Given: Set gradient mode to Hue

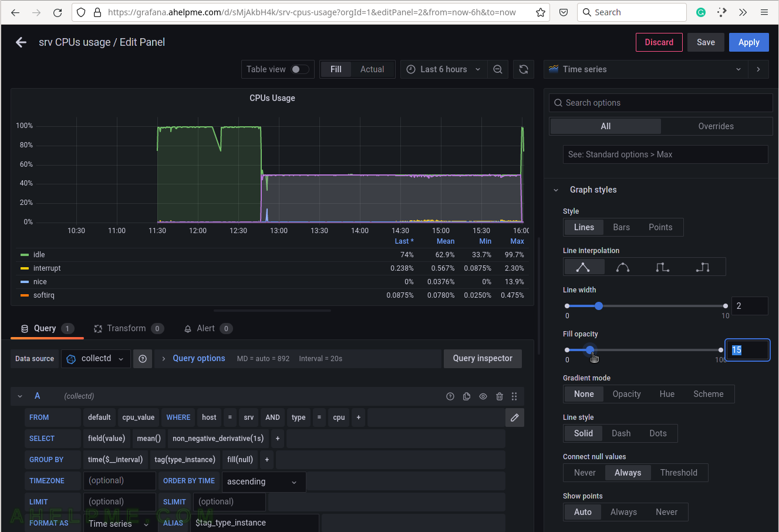Looking at the screenshot, I should (667, 394).
